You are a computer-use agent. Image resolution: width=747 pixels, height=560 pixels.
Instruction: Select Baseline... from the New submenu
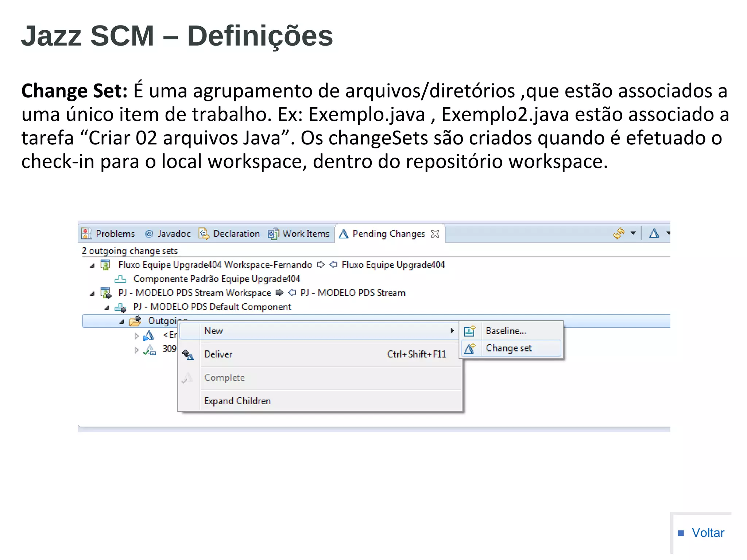(511, 331)
